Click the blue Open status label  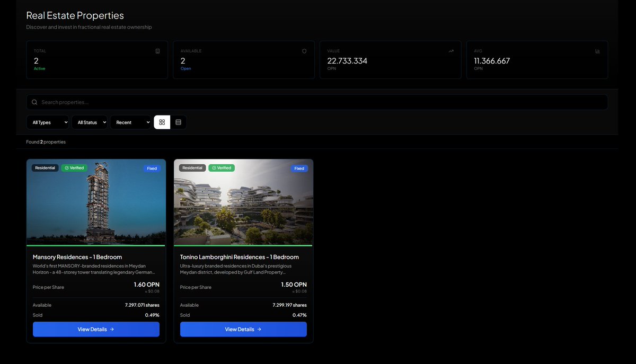(x=185, y=68)
